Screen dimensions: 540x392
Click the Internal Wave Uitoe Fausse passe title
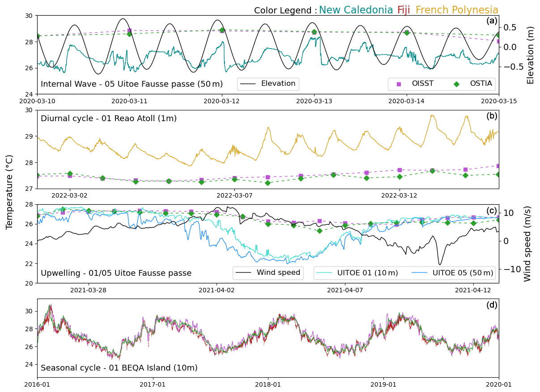[132, 84]
